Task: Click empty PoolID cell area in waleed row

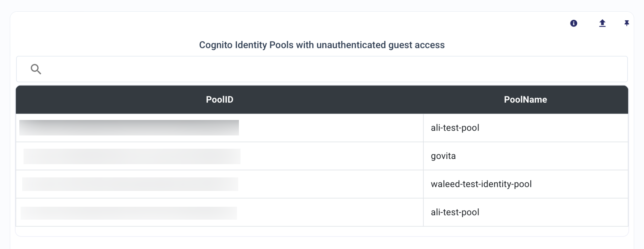Action: point(331,184)
